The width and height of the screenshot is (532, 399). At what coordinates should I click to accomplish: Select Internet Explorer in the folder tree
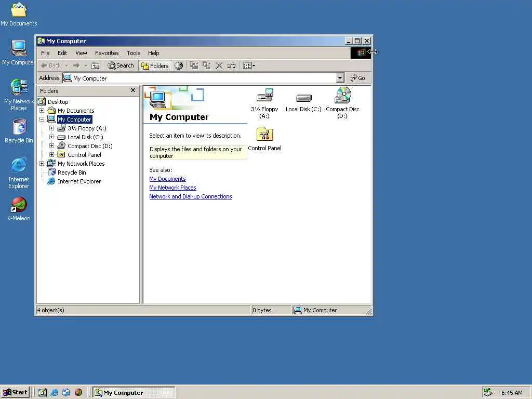click(79, 181)
